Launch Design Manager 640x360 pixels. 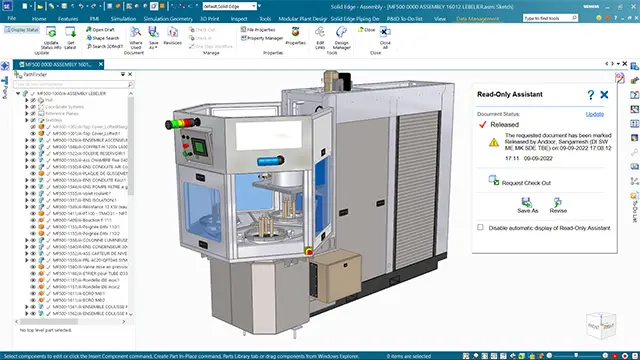pos(342,38)
